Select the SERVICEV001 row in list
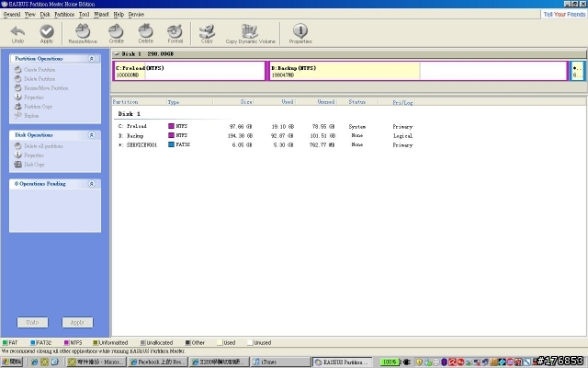The width and height of the screenshot is (588, 368). click(x=266, y=145)
